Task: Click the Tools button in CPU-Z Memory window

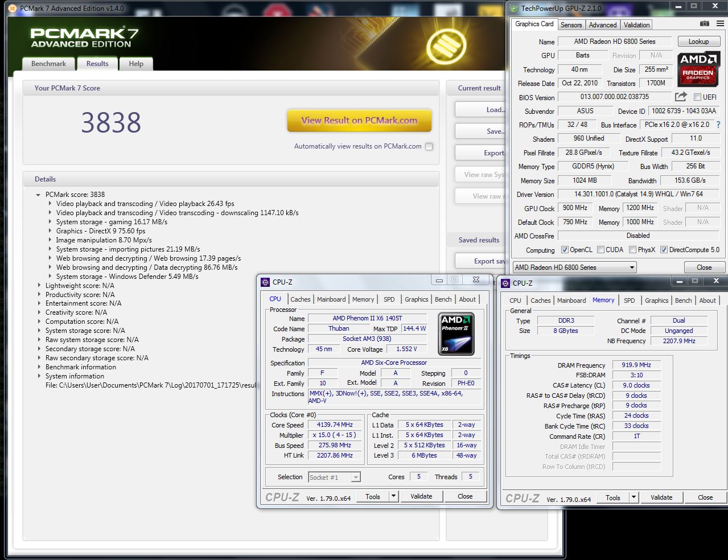Action: point(613,497)
